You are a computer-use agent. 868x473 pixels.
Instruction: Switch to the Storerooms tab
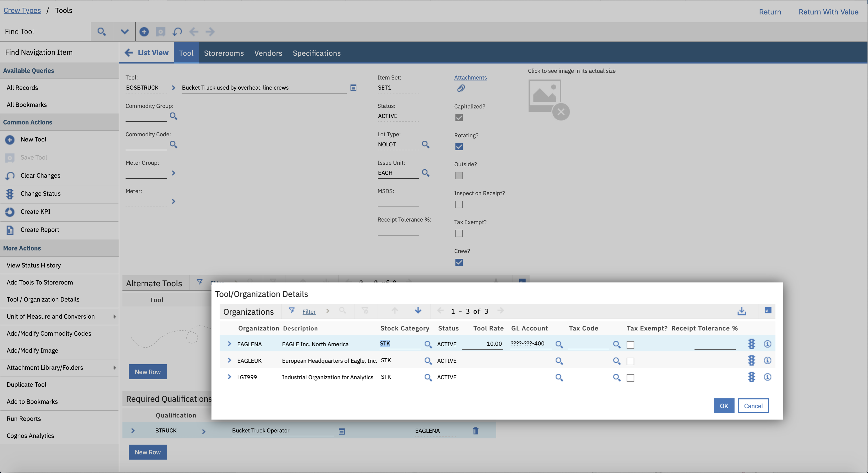(x=223, y=53)
